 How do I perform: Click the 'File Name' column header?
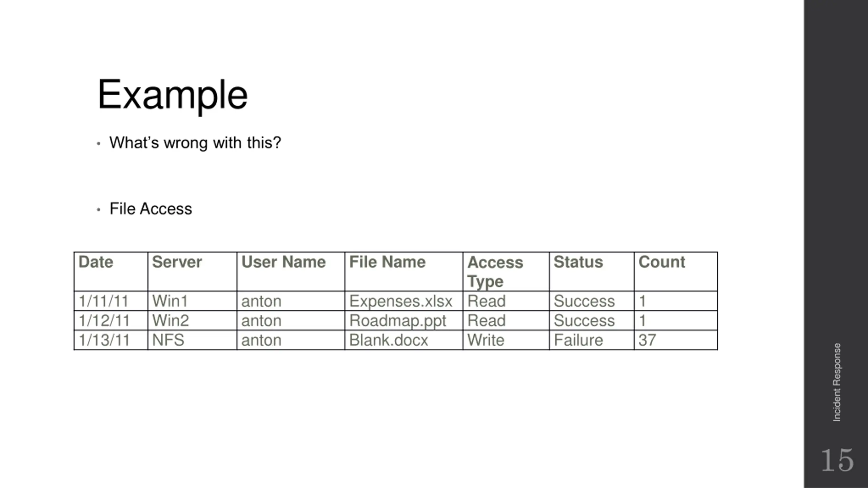(404, 271)
